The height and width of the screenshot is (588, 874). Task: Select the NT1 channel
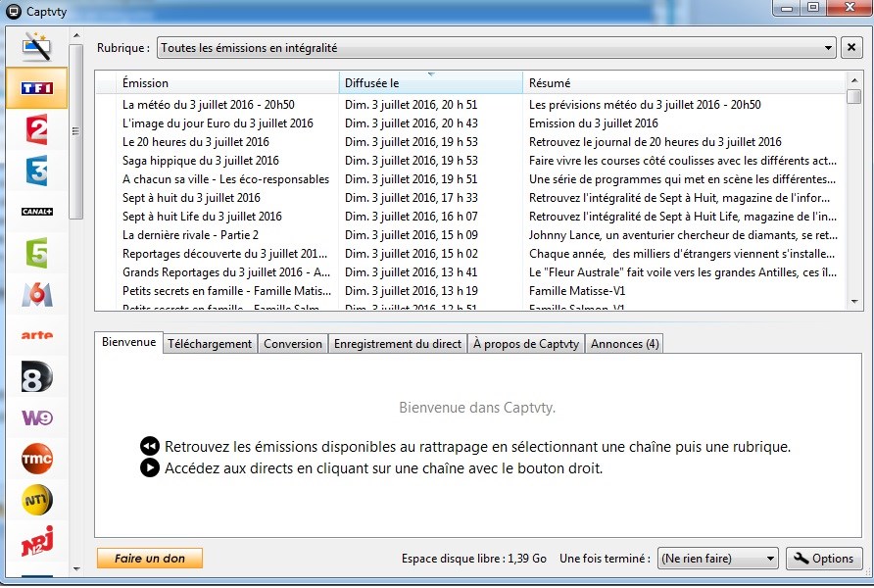point(37,500)
